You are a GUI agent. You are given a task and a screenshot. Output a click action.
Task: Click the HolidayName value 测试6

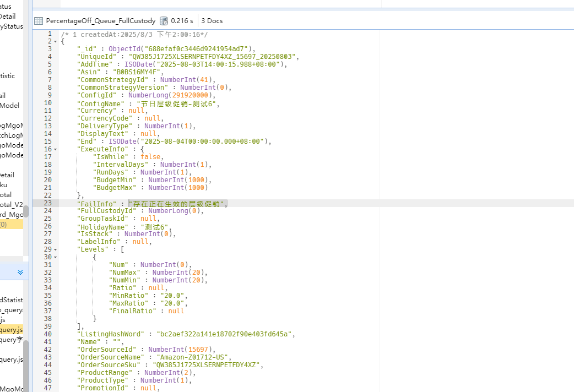point(154,227)
